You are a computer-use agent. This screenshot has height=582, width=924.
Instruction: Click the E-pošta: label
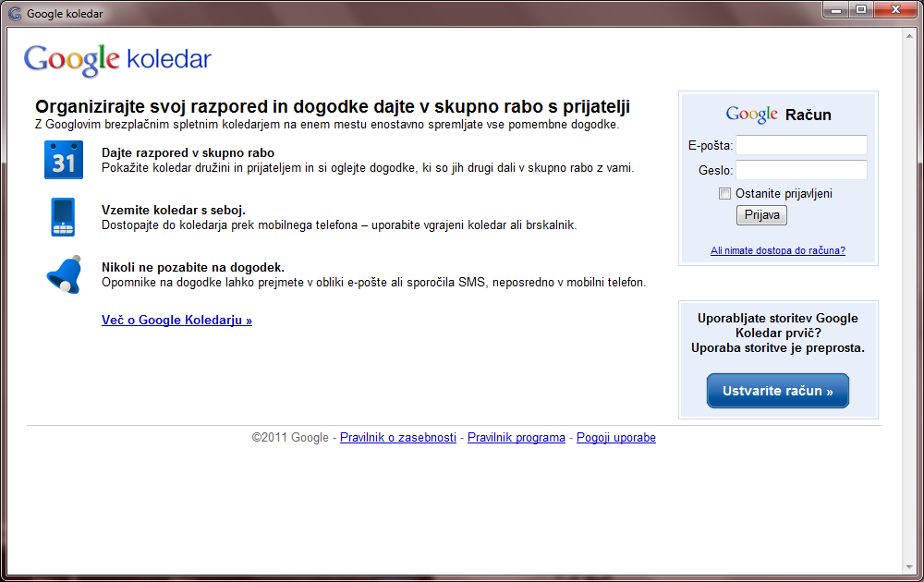point(710,146)
